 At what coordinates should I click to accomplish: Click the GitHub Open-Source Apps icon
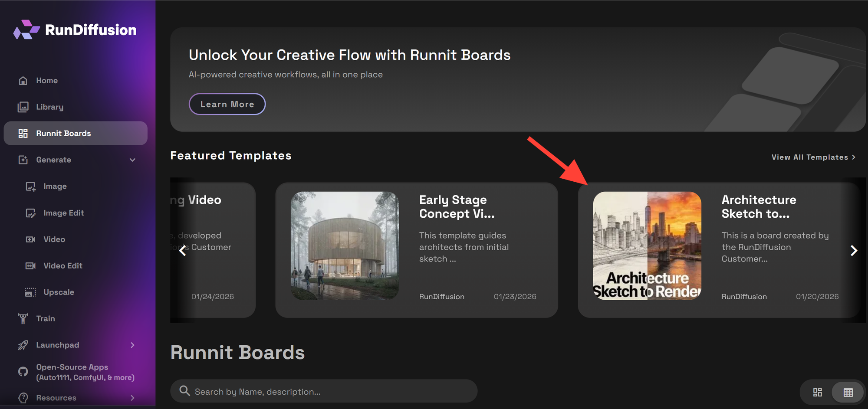click(23, 372)
